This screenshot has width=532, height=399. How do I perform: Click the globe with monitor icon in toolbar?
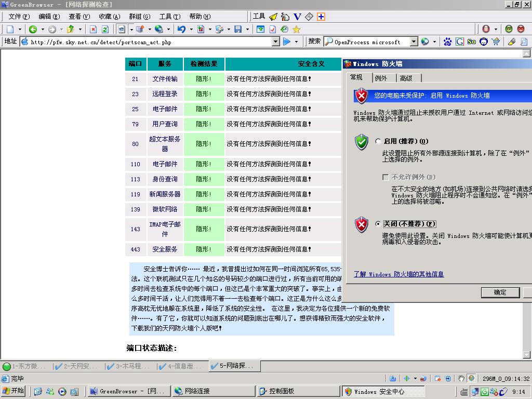tap(159, 30)
